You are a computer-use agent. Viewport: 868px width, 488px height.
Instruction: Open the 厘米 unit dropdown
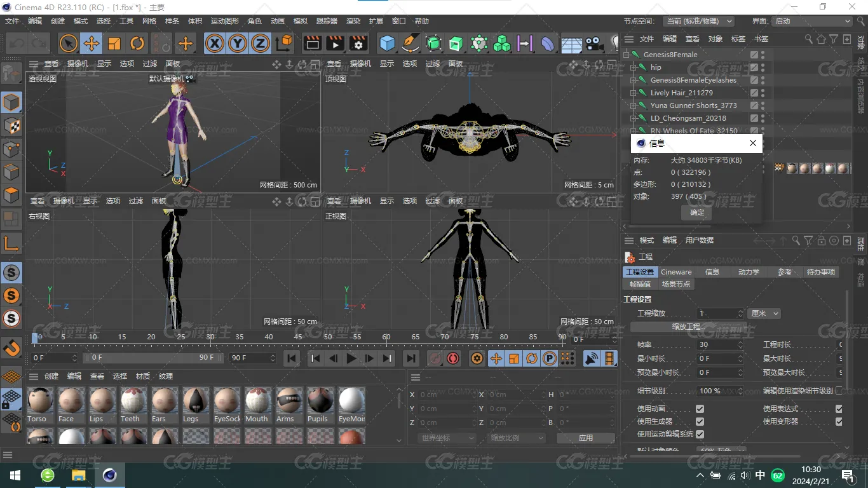pyautogui.click(x=764, y=313)
